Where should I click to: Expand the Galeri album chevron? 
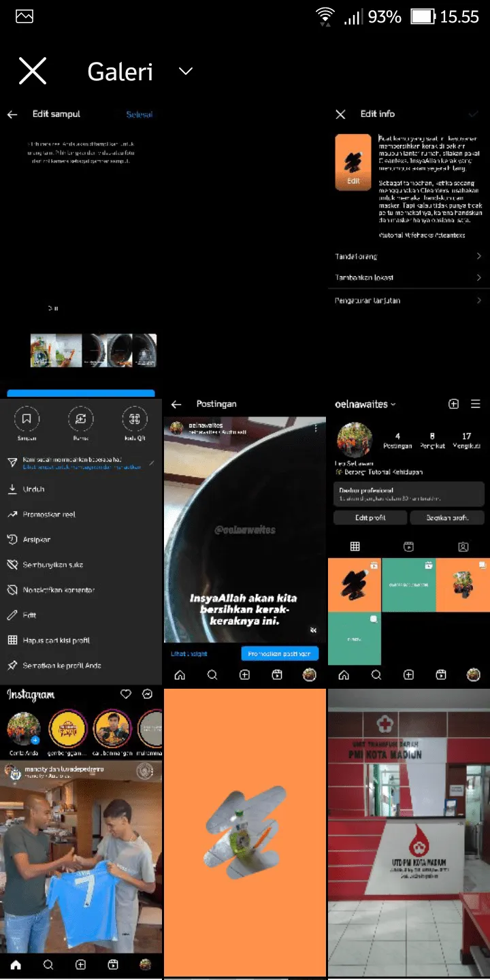[185, 71]
